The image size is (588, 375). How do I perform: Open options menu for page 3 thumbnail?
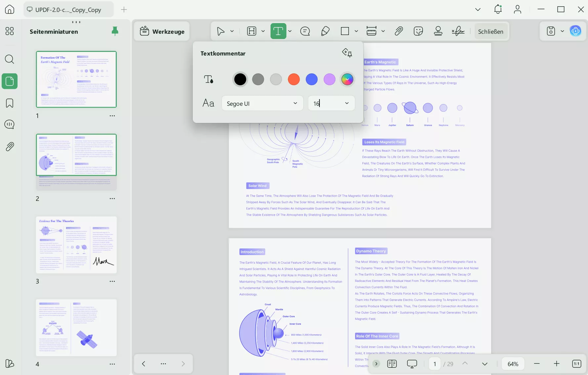pyautogui.click(x=112, y=281)
